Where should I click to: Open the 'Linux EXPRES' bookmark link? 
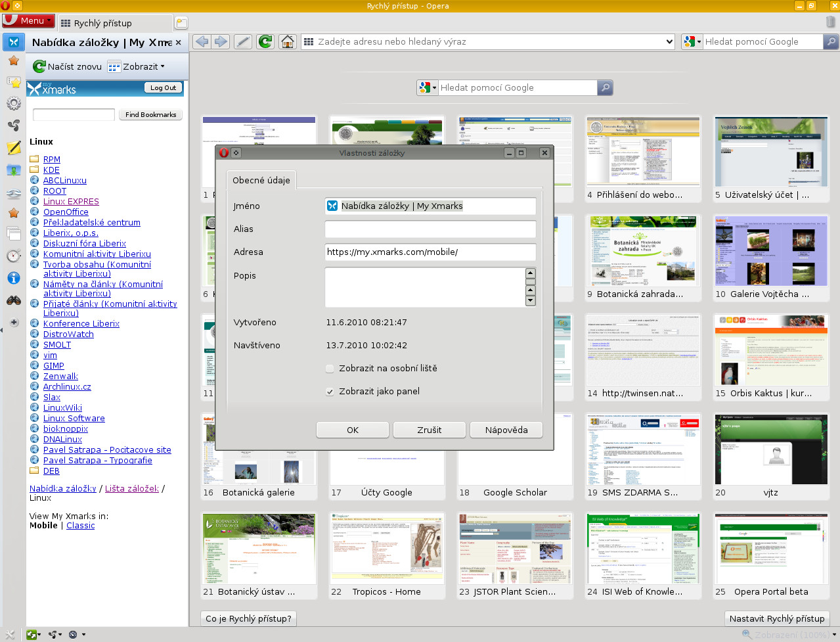click(71, 202)
